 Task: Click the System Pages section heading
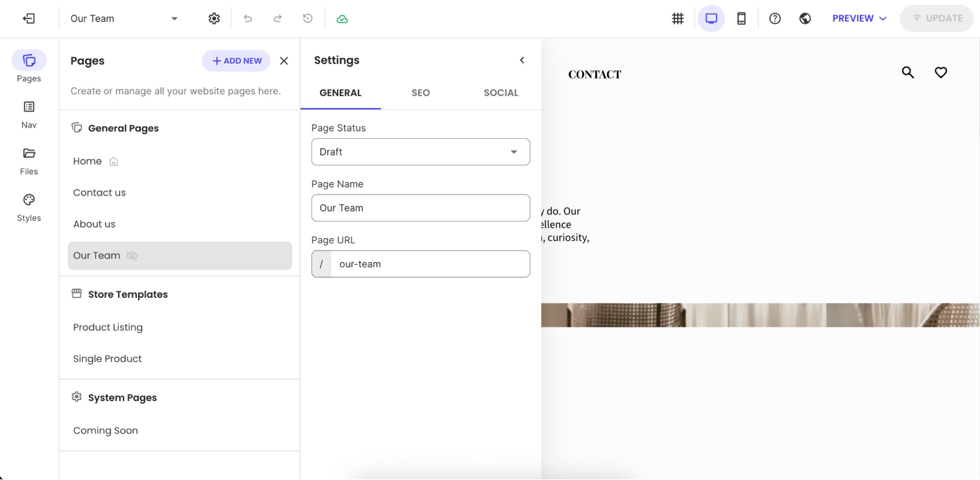click(123, 398)
